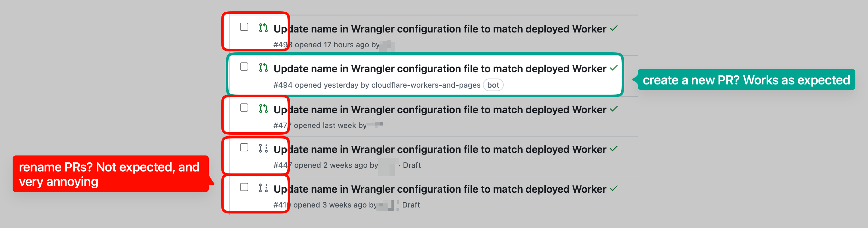Screen dimensions: 868x228
Task: Click the open pull request icon for PR #494
Action: pyautogui.click(x=263, y=68)
